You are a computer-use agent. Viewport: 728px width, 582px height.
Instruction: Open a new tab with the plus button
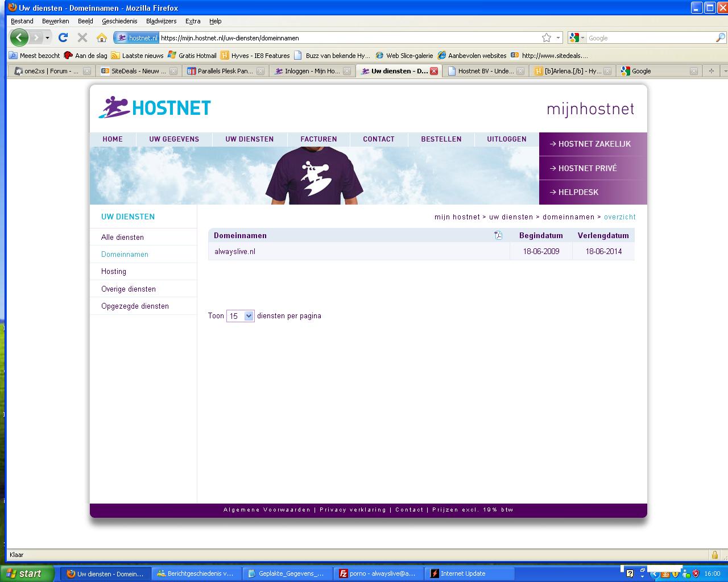pos(711,71)
